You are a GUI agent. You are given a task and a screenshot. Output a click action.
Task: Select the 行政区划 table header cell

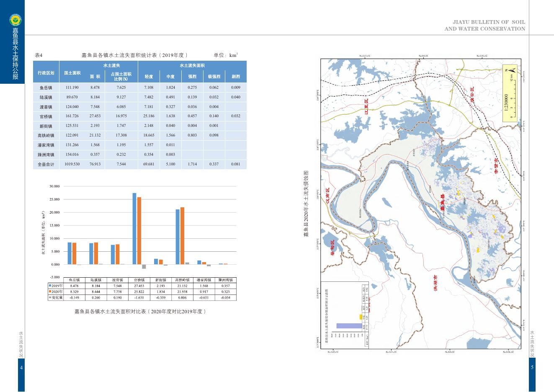pos(46,72)
